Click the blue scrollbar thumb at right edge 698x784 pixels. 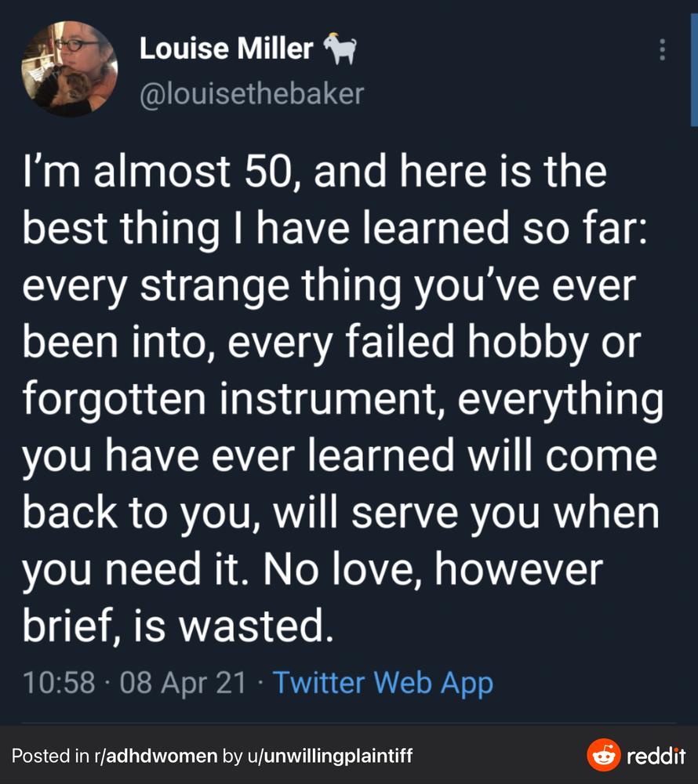(x=694, y=70)
